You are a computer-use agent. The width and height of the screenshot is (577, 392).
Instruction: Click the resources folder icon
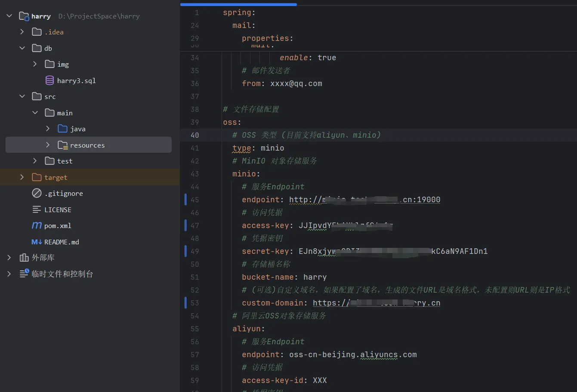coord(63,145)
